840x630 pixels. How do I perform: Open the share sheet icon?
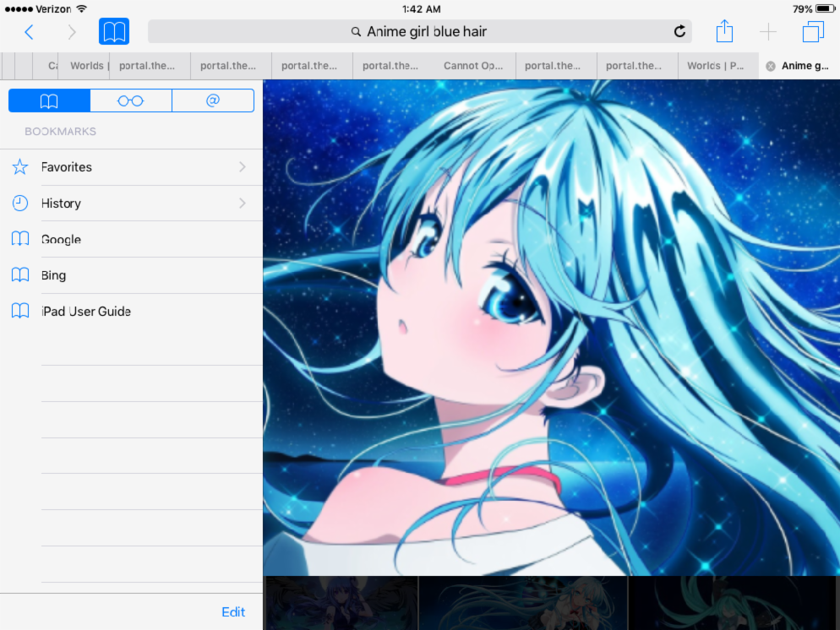pyautogui.click(x=724, y=30)
